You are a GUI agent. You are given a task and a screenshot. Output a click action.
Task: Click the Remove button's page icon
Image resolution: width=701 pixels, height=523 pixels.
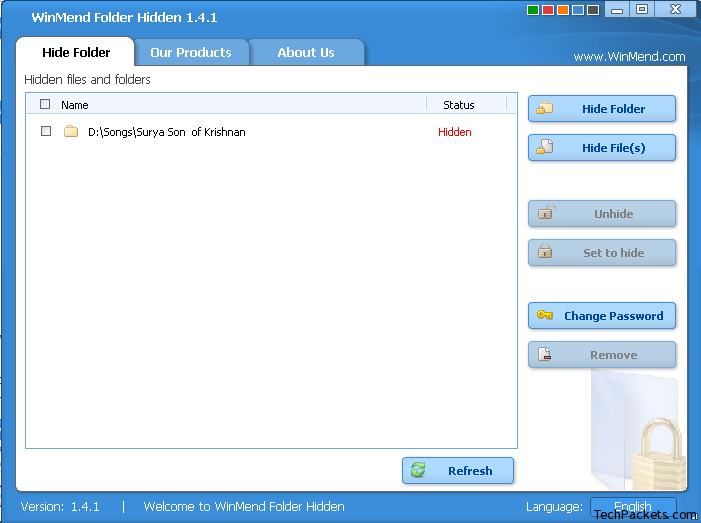pos(545,355)
